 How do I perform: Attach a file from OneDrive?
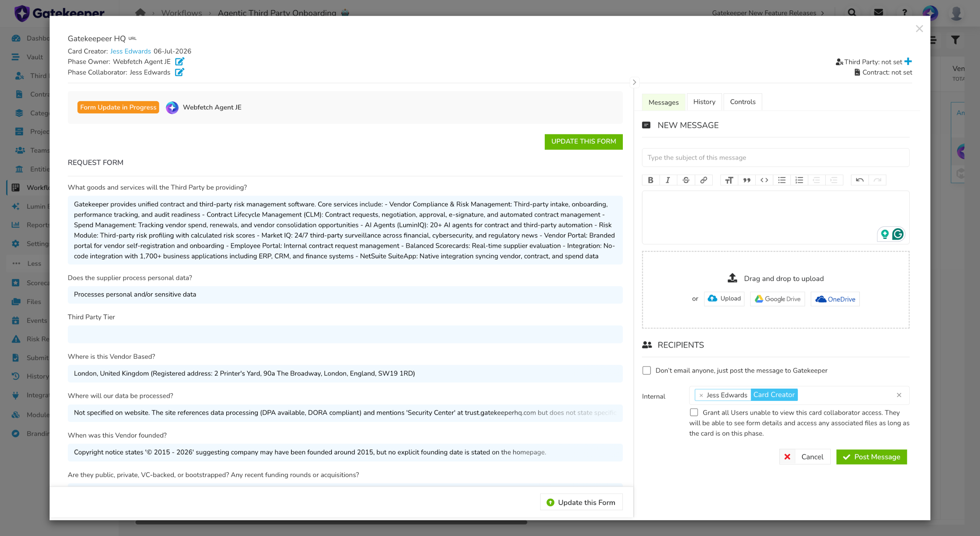(x=835, y=299)
